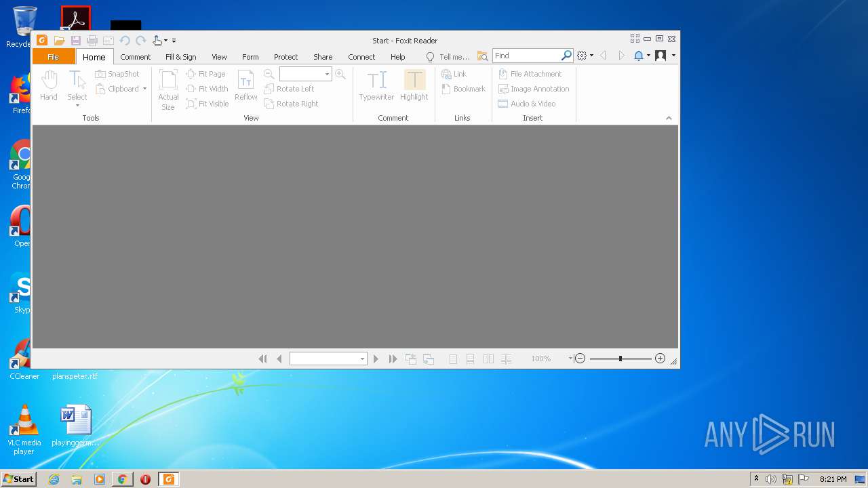Collapse the ribbon with the chevron

669,118
